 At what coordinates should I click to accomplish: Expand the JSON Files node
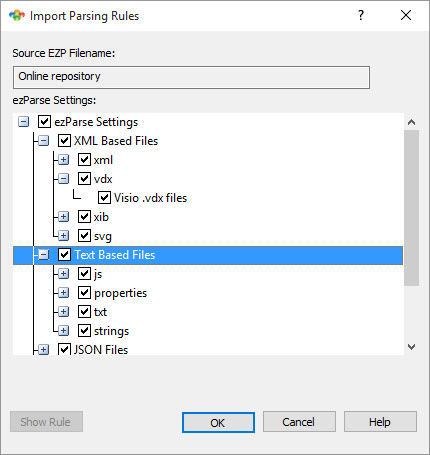tap(43, 350)
